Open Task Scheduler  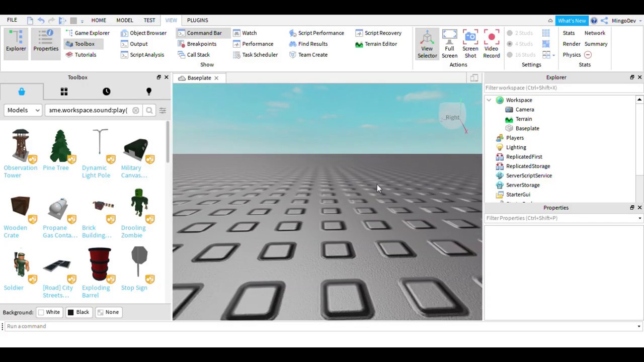tap(255, 55)
